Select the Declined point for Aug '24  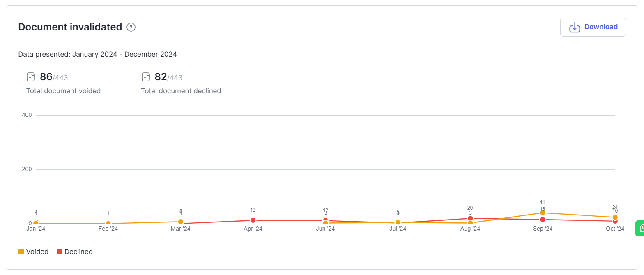tap(470, 218)
